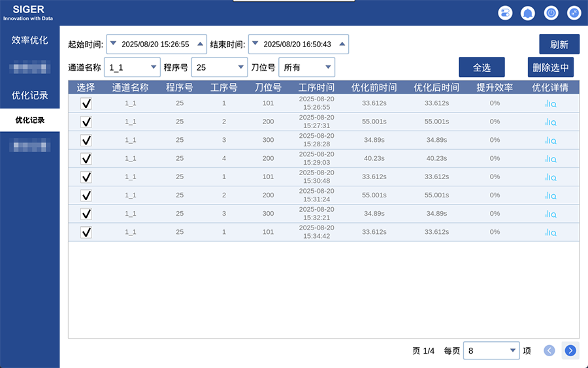Click the notification bell icon
Viewport: 588px width, 368px height.
(527, 13)
